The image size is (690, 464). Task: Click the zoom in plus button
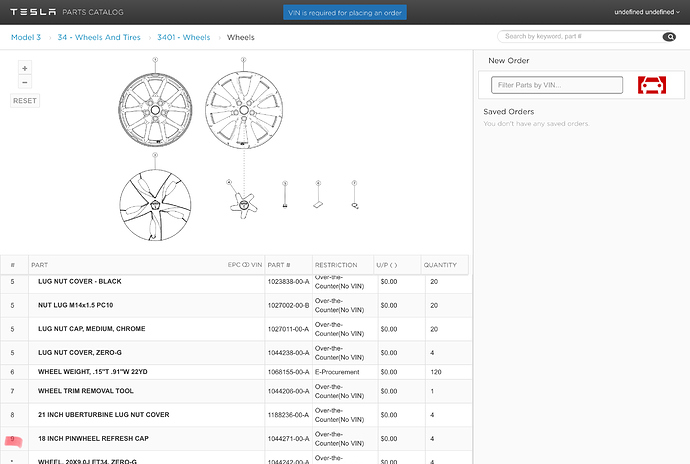(x=25, y=68)
